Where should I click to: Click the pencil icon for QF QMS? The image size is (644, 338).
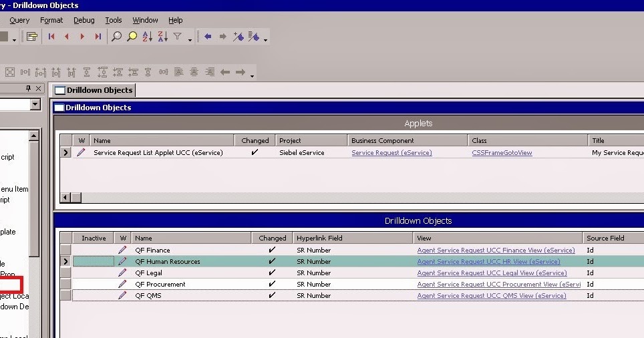point(122,295)
